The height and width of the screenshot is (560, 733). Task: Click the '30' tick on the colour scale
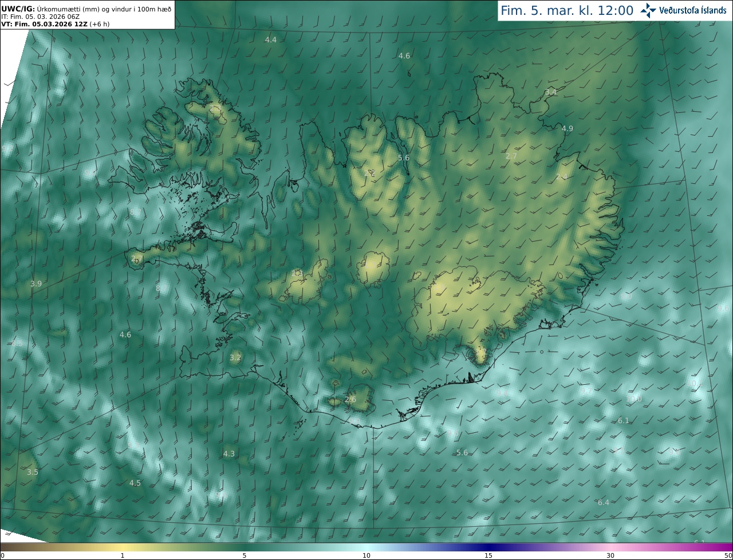click(610, 555)
